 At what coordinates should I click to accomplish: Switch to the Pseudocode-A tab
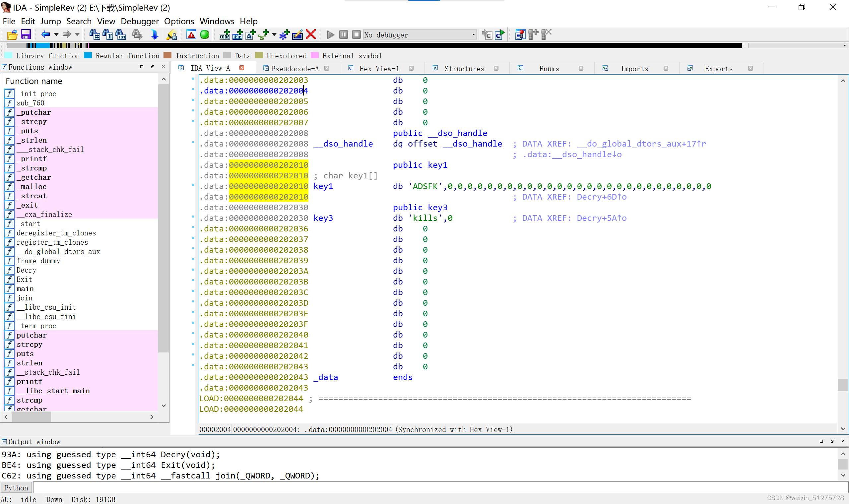click(295, 69)
